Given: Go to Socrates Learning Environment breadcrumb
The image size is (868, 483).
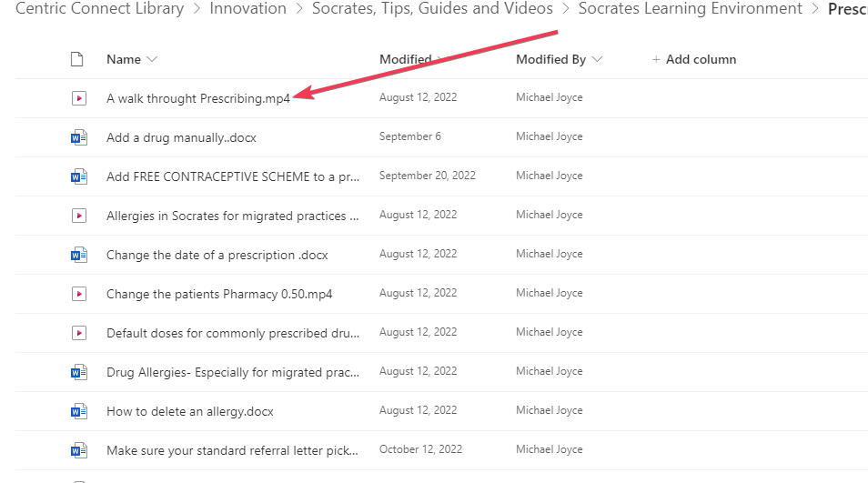Looking at the screenshot, I should click(691, 8).
